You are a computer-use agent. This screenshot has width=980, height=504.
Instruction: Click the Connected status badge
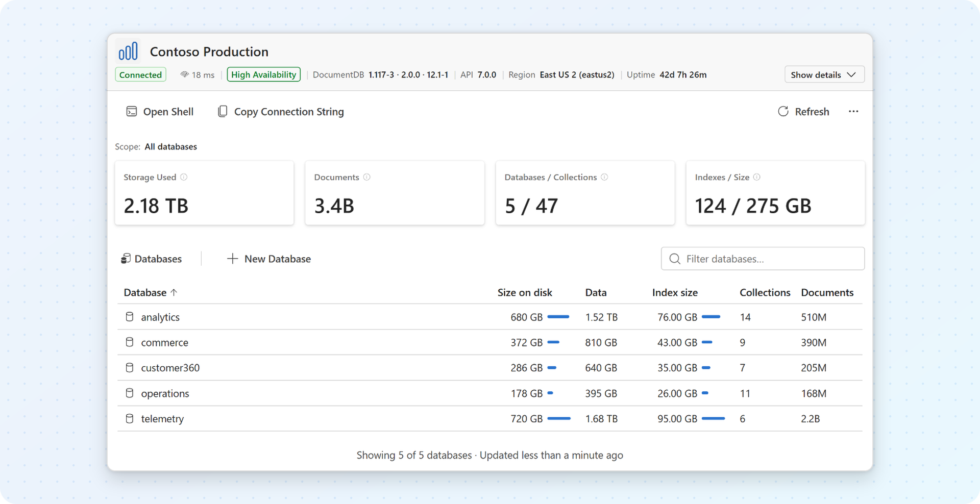click(140, 74)
